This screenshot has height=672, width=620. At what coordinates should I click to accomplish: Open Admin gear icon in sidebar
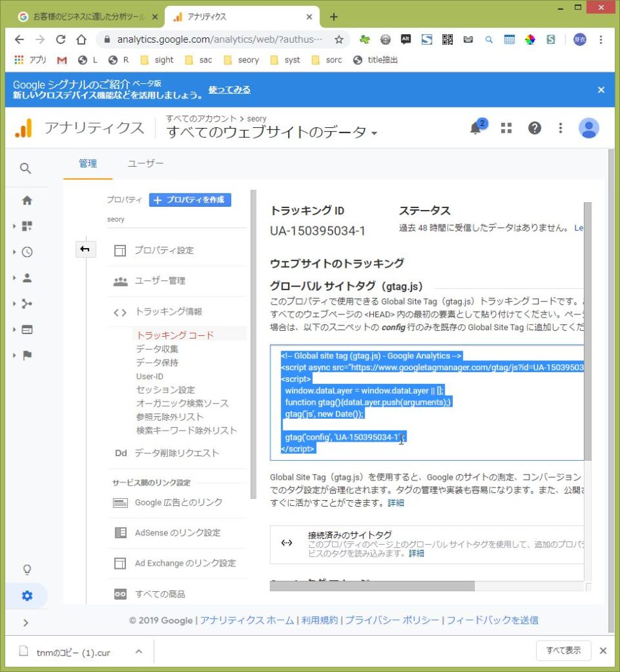27,596
